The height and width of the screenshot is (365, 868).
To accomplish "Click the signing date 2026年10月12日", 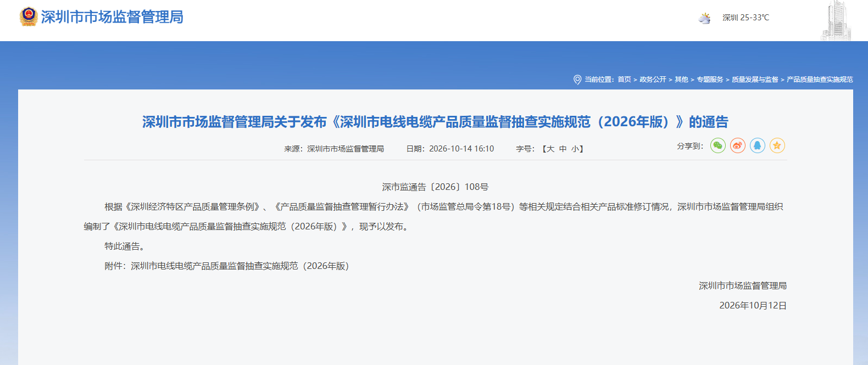I will tap(753, 306).
